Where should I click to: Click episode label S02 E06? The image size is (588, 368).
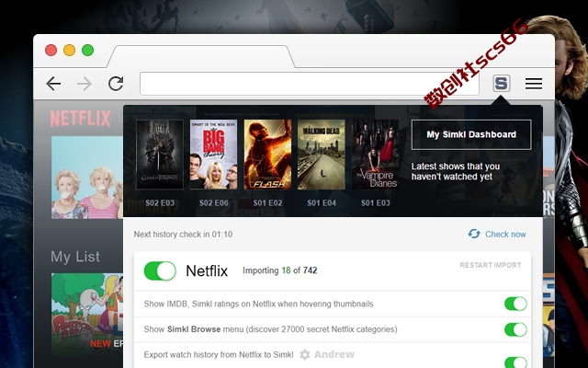click(213, 203)
